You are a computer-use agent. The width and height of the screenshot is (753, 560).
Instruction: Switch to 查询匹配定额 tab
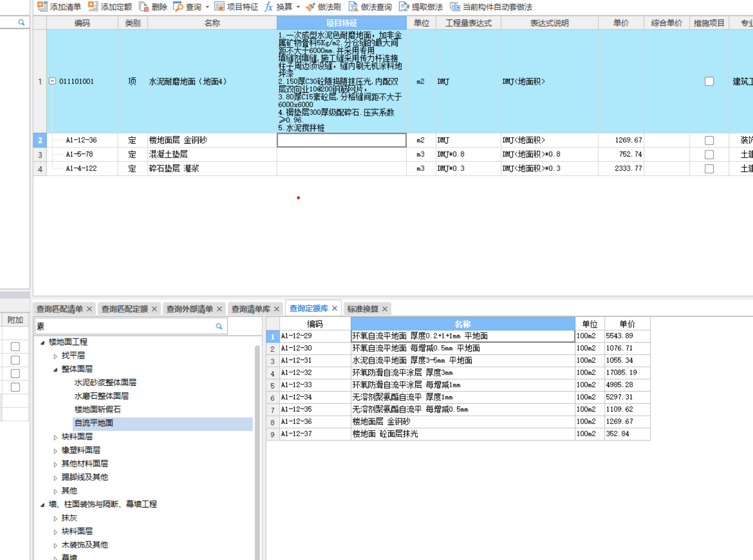pos(124,309)
